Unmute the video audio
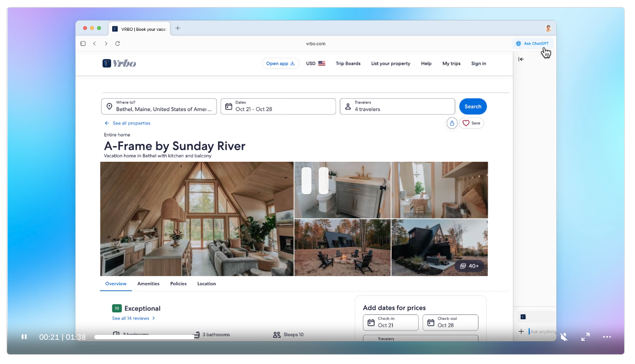 coord(564,337)
